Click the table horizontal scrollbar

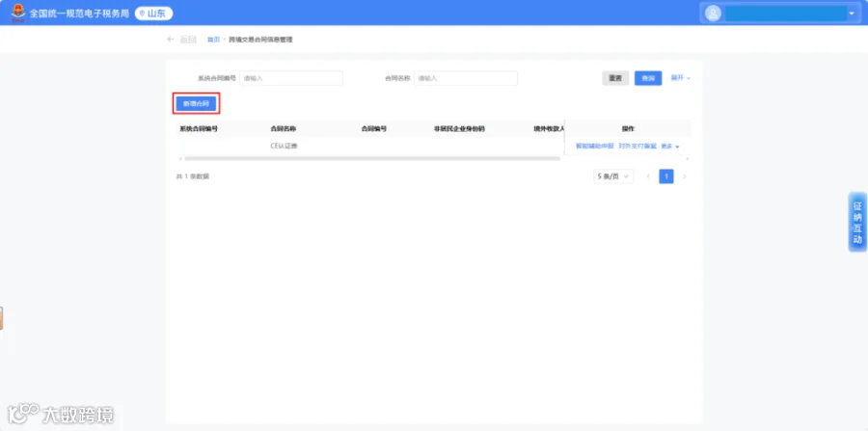[372, 158]
